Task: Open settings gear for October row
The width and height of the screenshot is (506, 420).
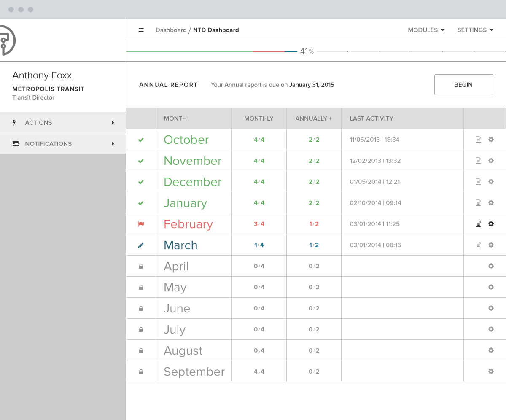Action: 491,140
